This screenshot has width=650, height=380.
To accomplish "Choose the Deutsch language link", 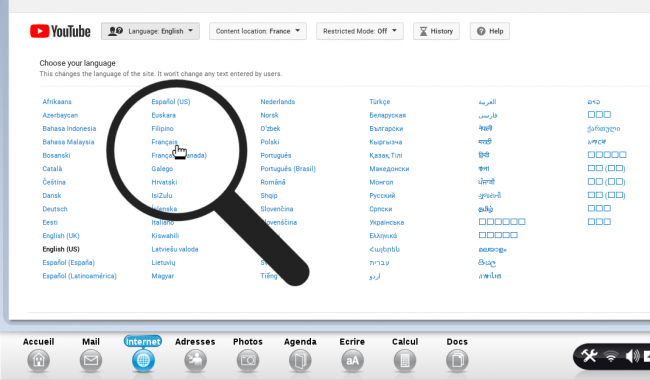I will pos(55,209).
